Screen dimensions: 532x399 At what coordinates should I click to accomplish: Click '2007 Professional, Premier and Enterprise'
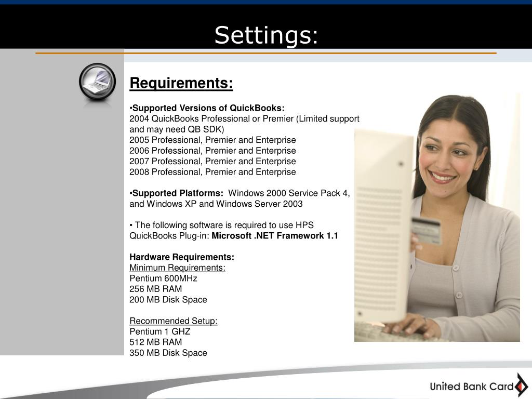[x=212, y=161]
